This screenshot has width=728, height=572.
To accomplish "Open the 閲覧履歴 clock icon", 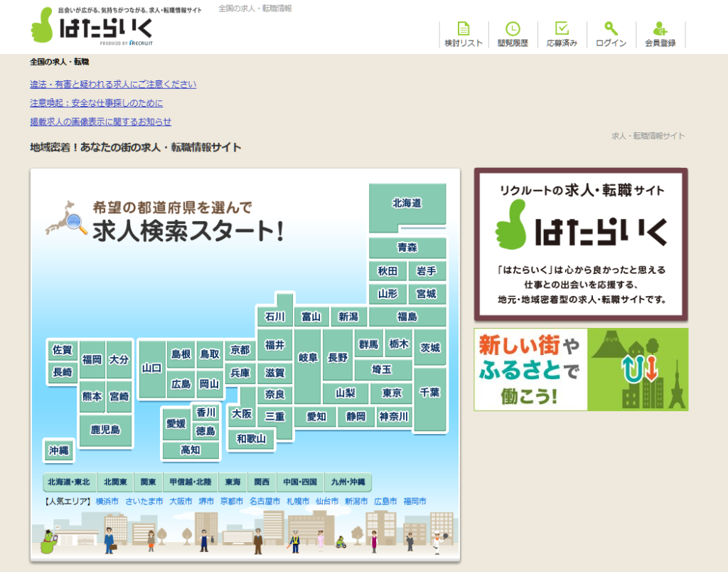I will click(x=513, y=28).
